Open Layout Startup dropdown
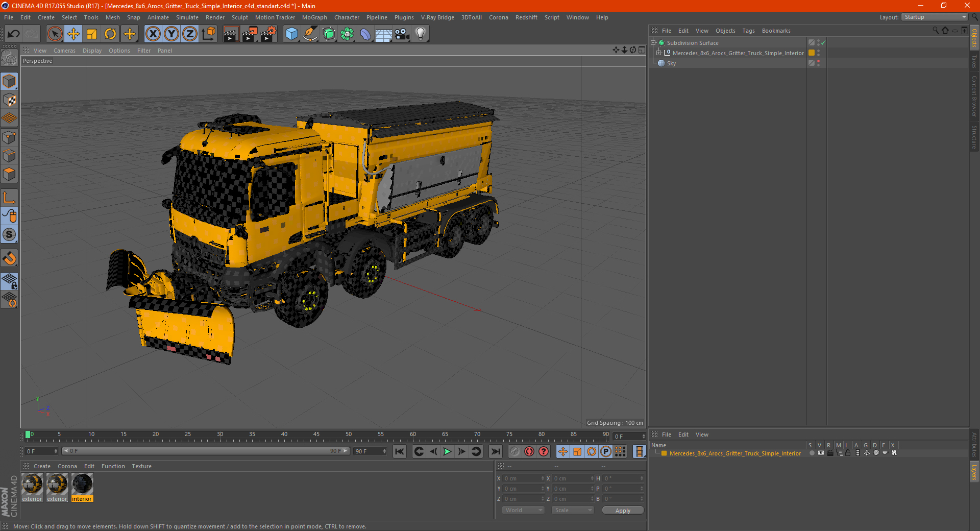This screenshot has height=531, width=980. coord(935,17)
